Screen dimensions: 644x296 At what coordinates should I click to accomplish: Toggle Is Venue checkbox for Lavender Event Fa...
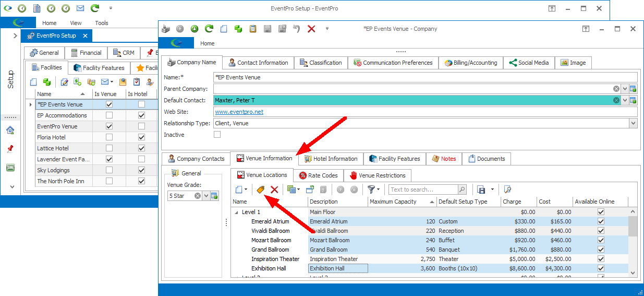coord(109,159)
